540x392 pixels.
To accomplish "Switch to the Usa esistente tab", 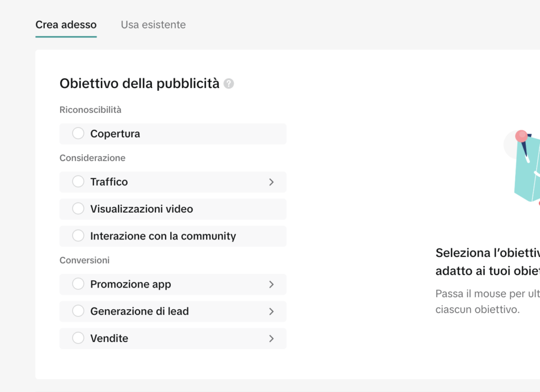I will point(153,25).
